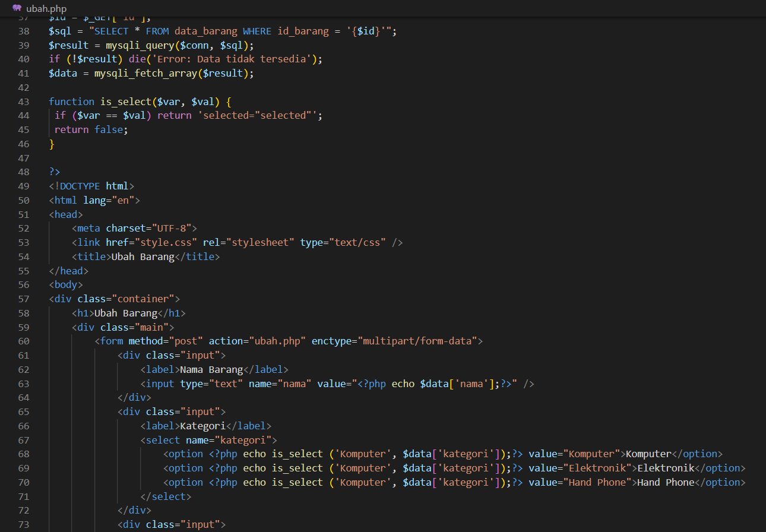Screen dimensions: 766x532
Task: Click line number 60 in the gutter
Action: tap(24, 341)
